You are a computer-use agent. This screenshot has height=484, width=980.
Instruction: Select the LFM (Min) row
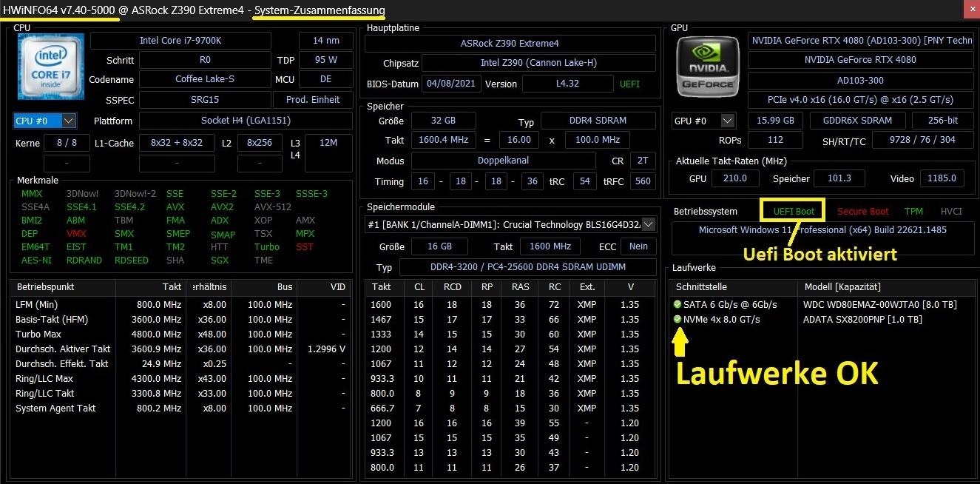click(x=182, y=304)
